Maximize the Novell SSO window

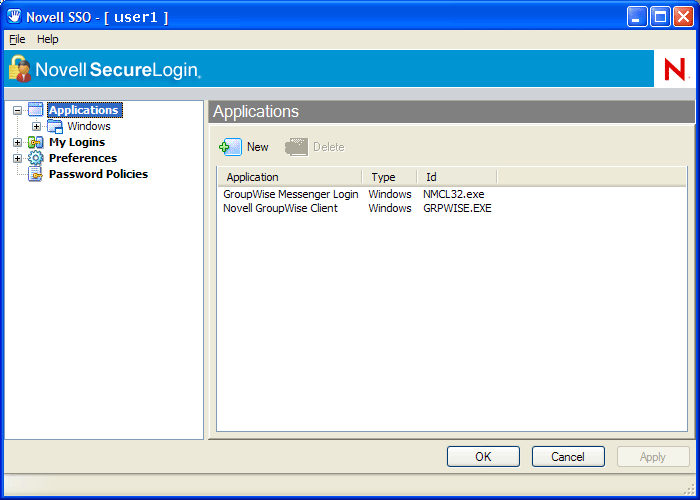point(660,17)
